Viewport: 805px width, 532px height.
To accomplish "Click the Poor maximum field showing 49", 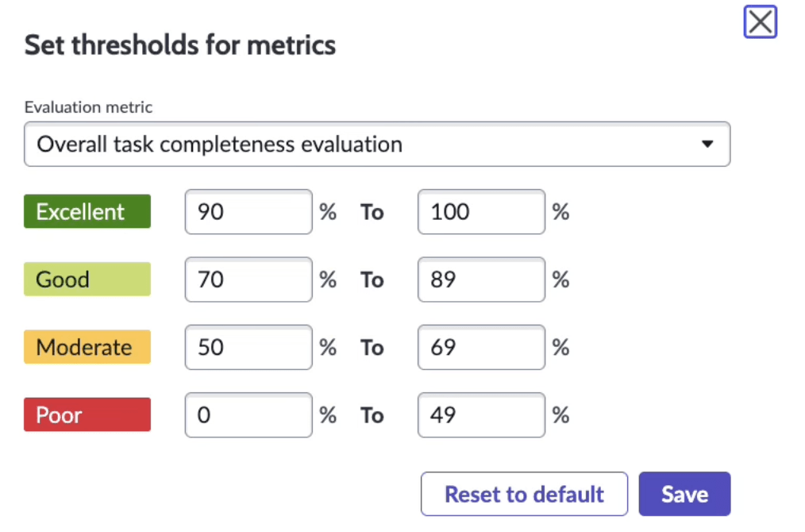I will point(480,415).
